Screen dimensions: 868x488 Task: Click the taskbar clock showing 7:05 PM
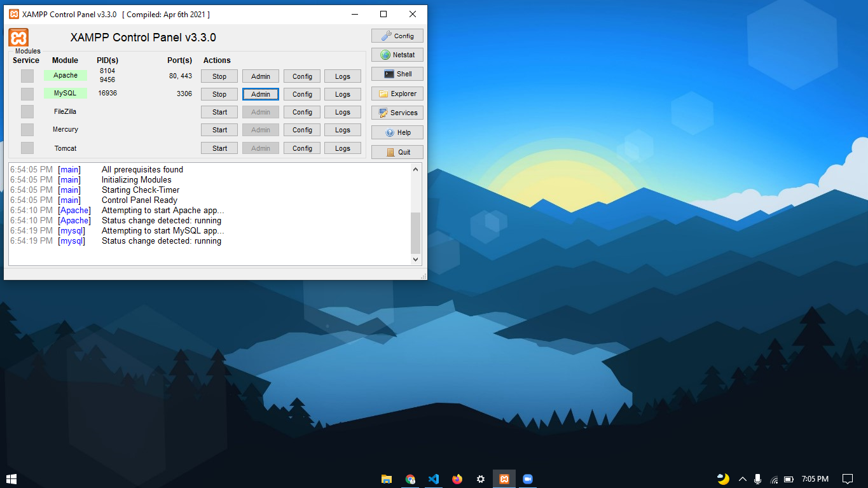coord(815,479)
